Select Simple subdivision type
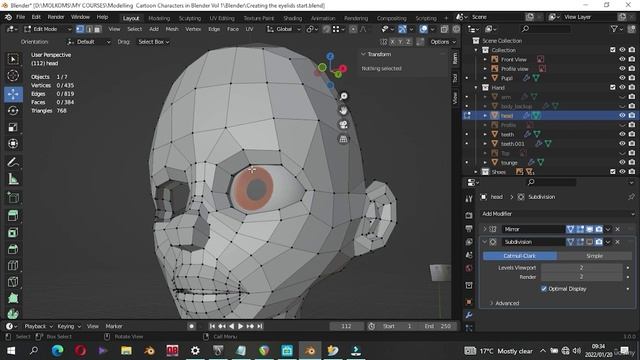This screenshot has width=640, height=360. coord(594,256)
